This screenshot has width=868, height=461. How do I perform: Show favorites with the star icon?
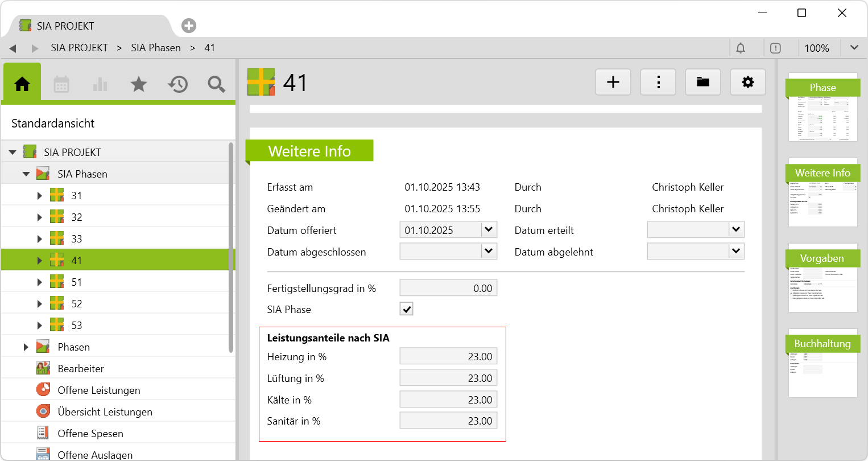coord(139,85)
